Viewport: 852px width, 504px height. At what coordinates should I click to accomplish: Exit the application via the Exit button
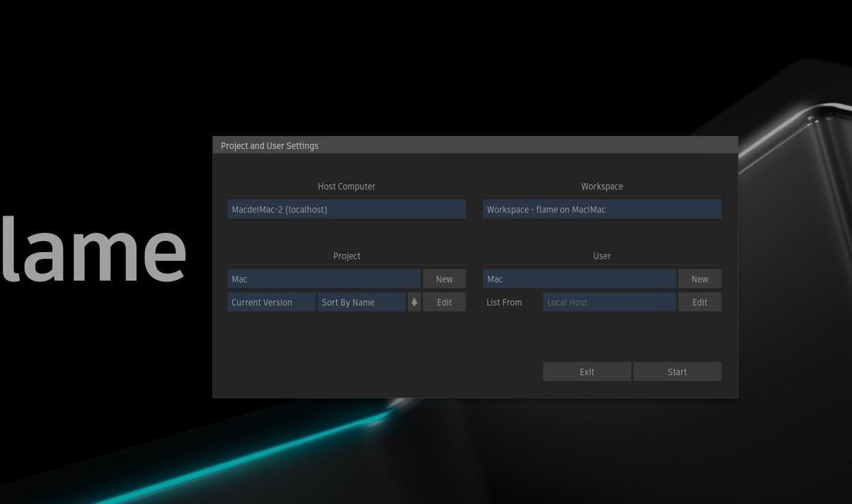(x=587, y=370)
